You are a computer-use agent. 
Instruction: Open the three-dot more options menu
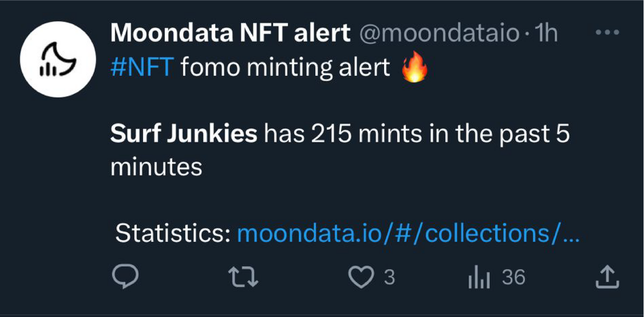tap(607, 33)
